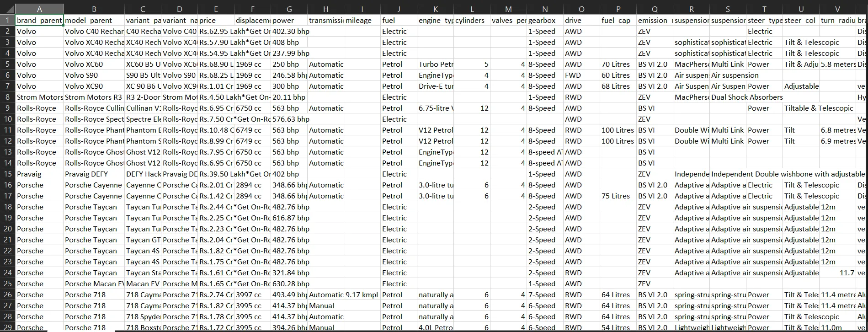Image resolution: width=868 pixels, height=332 pixels.
Task: Select Pravaig DEFY model cell
Action: click(94, 174)
